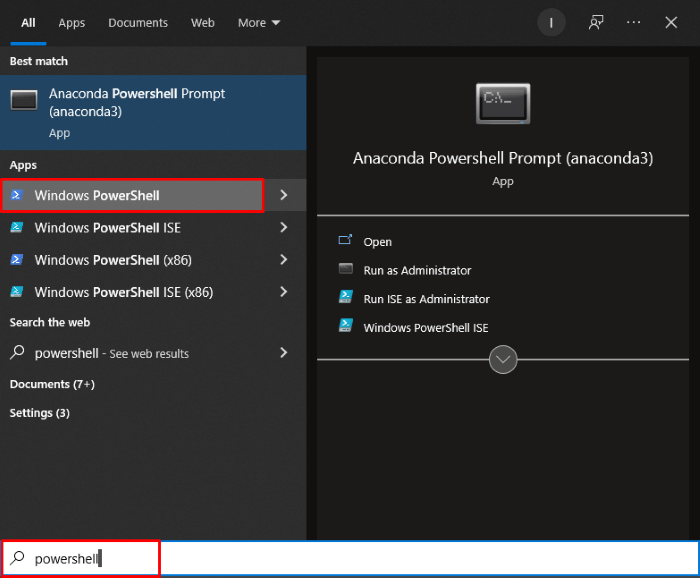700x578 pixels.
Task: Expand the Windows PowerShell result arrow
Action: [283, 195]
